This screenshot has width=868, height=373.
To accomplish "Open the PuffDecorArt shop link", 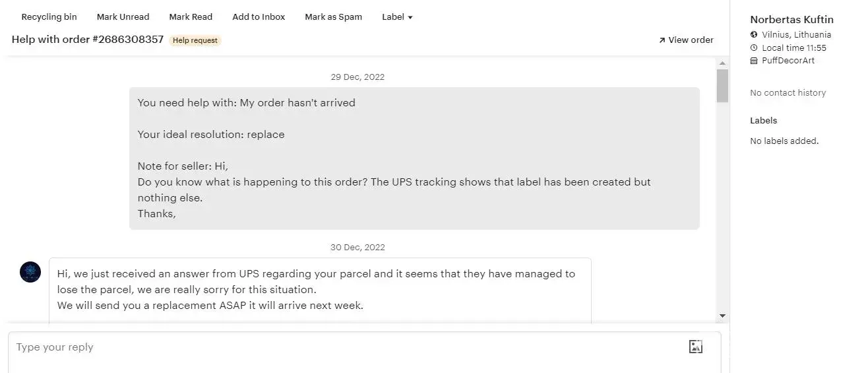I will pos(788,61).
